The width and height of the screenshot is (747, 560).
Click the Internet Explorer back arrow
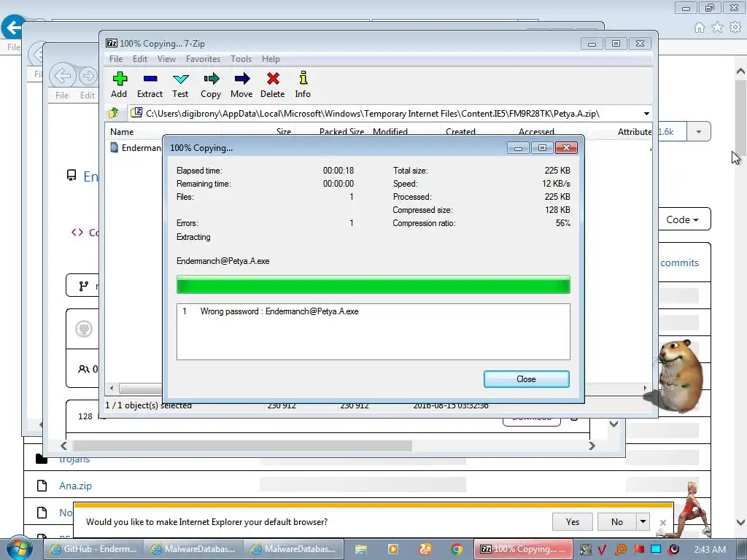[x=13, y=27]
